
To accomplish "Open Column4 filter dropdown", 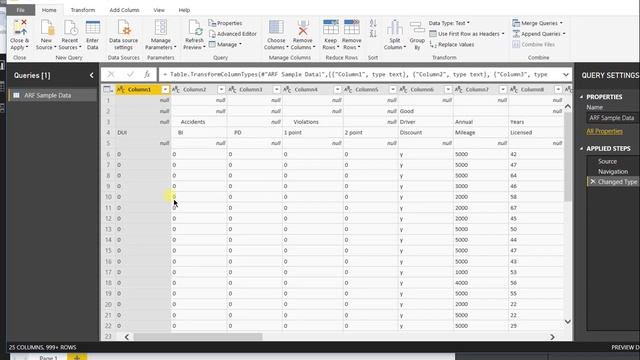I will pyautogui.click(x=337, y=89).
